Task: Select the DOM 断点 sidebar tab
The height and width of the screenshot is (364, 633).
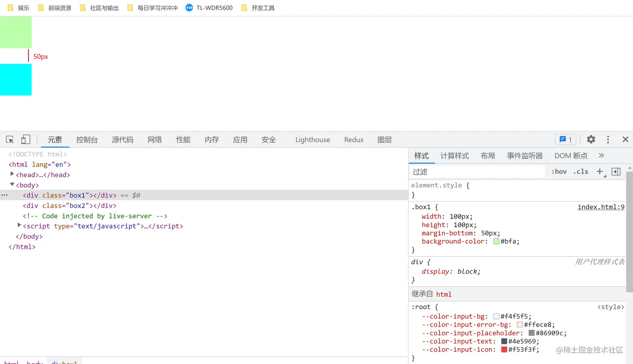Action: pyautogui.click(x=571, y=156)
